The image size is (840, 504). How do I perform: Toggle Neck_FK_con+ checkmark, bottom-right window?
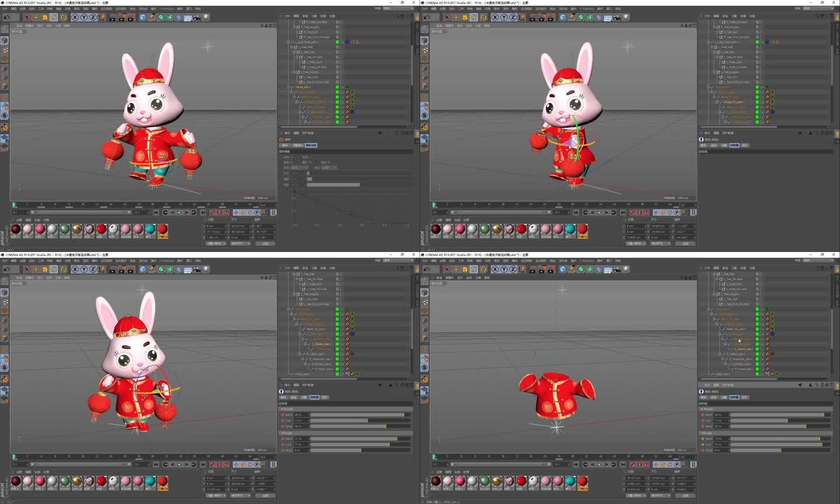[762, 329]
